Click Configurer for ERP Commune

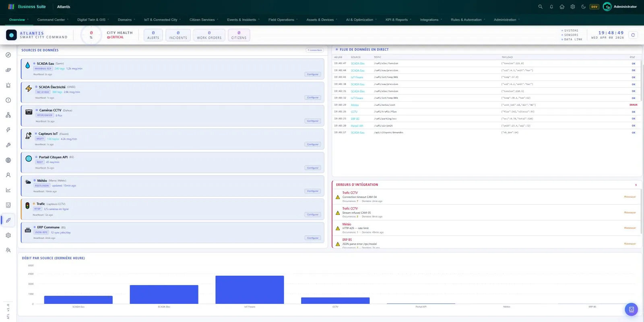pos(313,238)
